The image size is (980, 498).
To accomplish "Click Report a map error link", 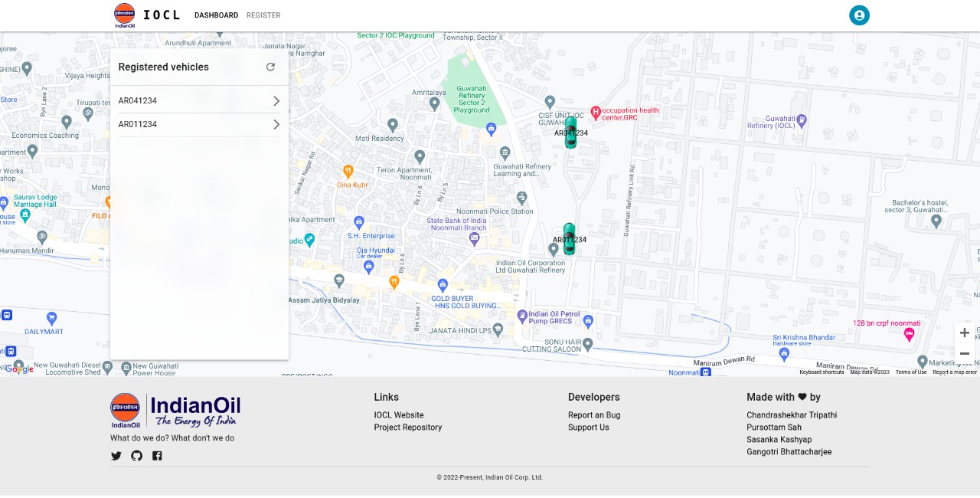I will 955,372.
